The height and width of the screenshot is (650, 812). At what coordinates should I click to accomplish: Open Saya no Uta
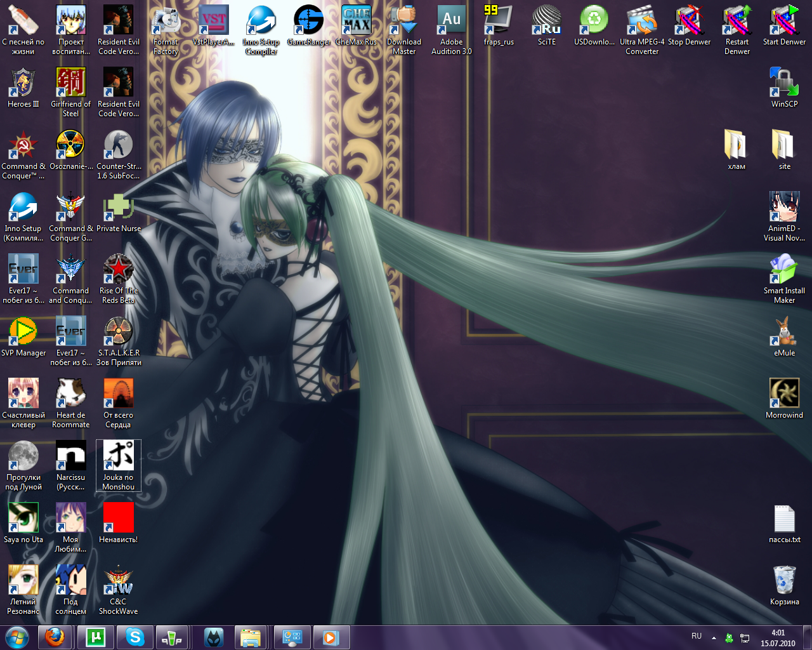pos(23,524)
